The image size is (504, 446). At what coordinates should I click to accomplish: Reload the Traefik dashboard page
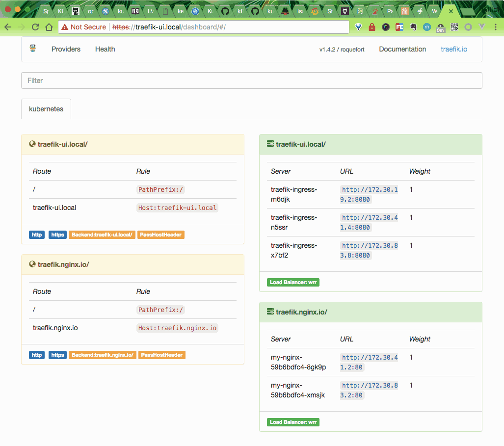tap(35, 27)
